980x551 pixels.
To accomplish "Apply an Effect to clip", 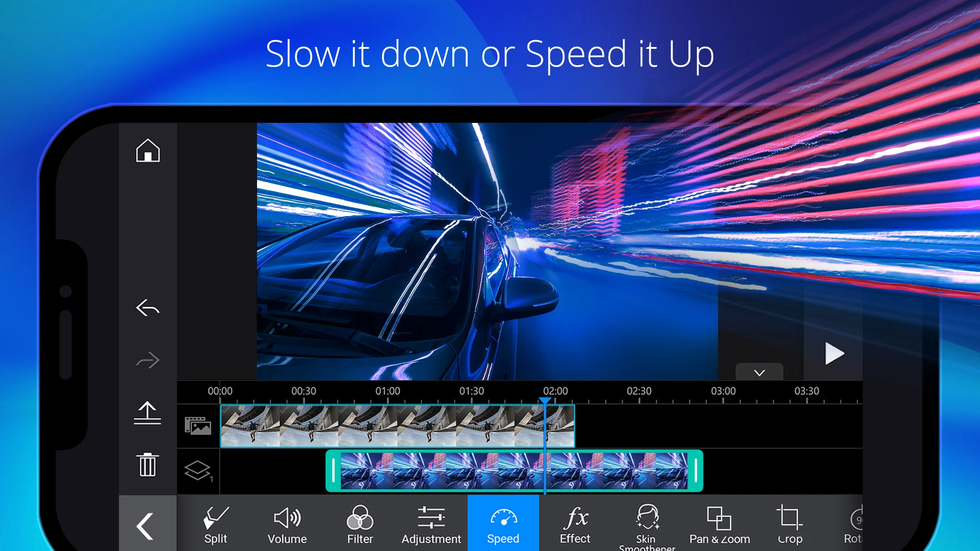I will click(576, 525).
